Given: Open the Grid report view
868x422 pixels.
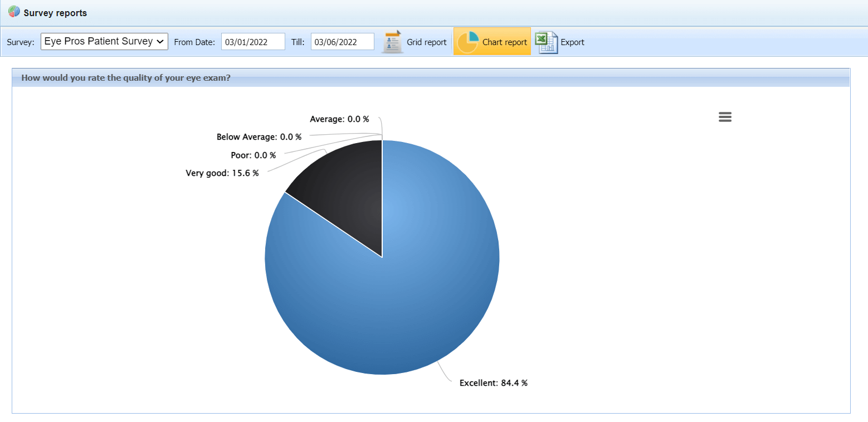Looking at the screenshot, I should tap(414, 42).
